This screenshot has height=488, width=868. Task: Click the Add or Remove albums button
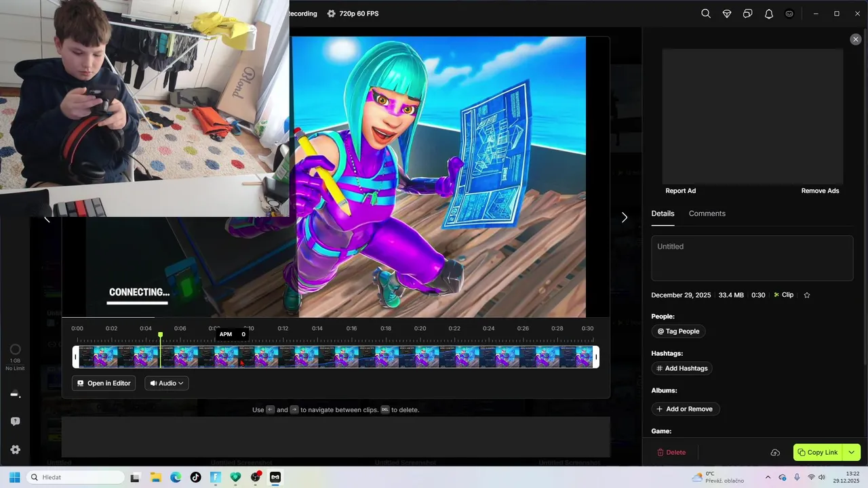pyautogui.click(x=685, y=409)
